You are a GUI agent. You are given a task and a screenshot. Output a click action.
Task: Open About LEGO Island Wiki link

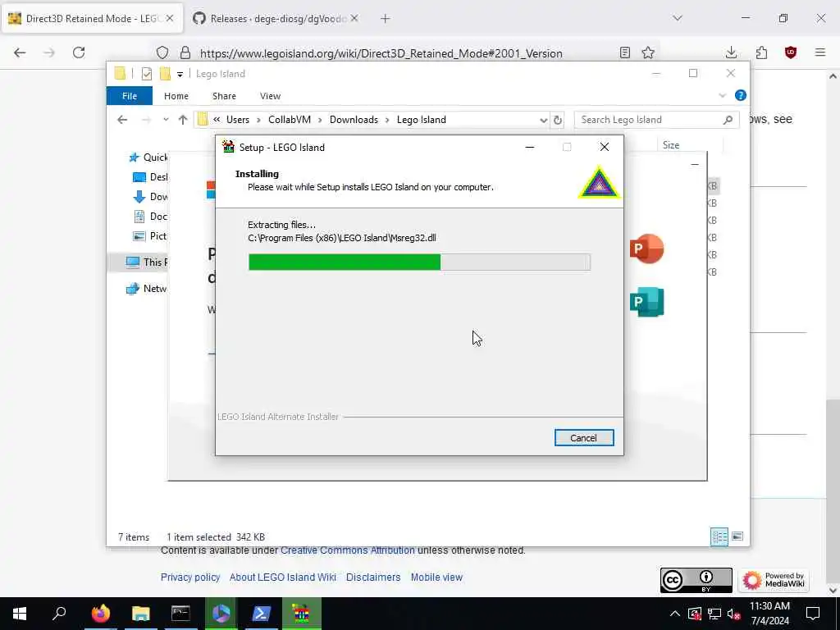coord(283,577)
